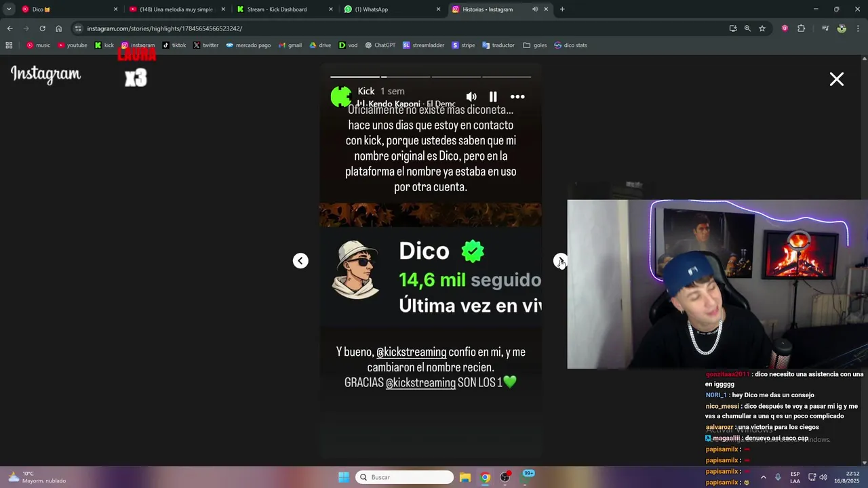Open the vod bookmark

[349, 45]
